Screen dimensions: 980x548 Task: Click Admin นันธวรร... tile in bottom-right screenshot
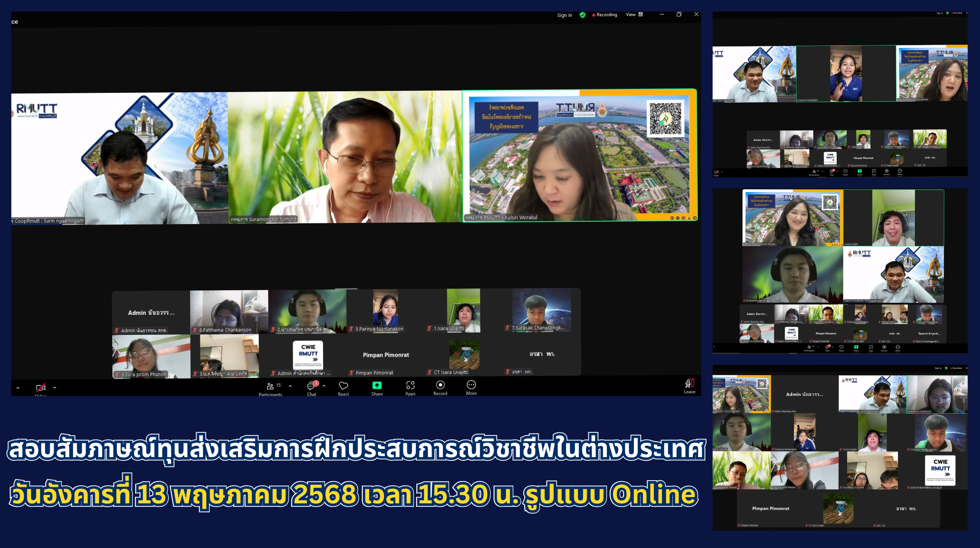coord(804,394)
